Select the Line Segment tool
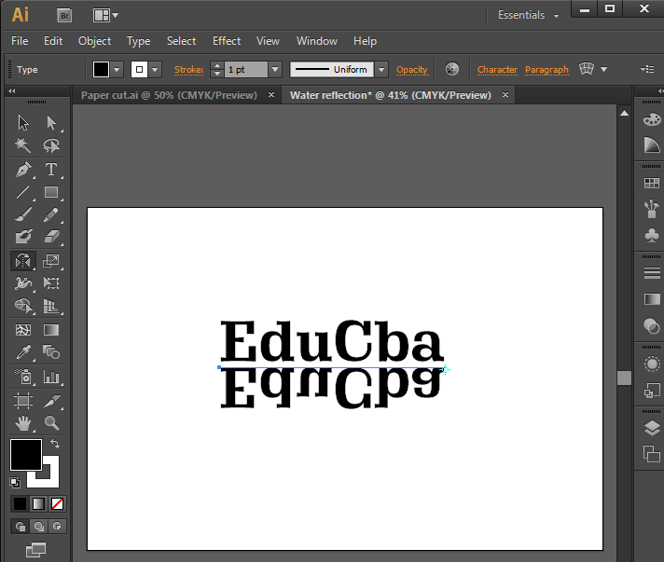The height and width of the screenshot is (562, 667). click(x=23, y=192)
